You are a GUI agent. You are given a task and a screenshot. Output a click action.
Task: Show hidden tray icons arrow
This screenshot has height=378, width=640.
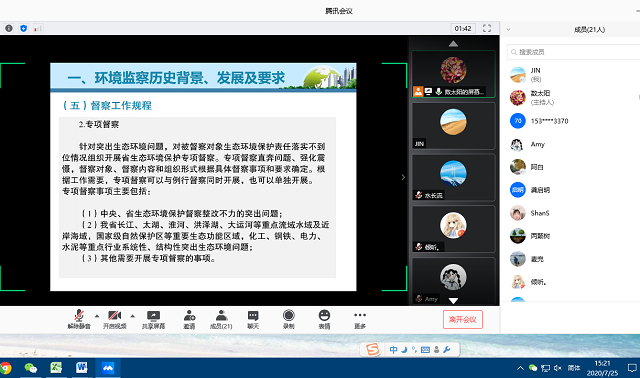pyautogui.click(x=520, y=368)
